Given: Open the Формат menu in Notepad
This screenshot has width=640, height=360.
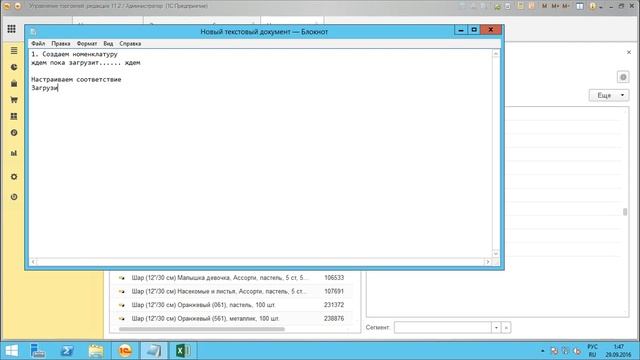Looking at the screenshot, I should click(87, 43).
